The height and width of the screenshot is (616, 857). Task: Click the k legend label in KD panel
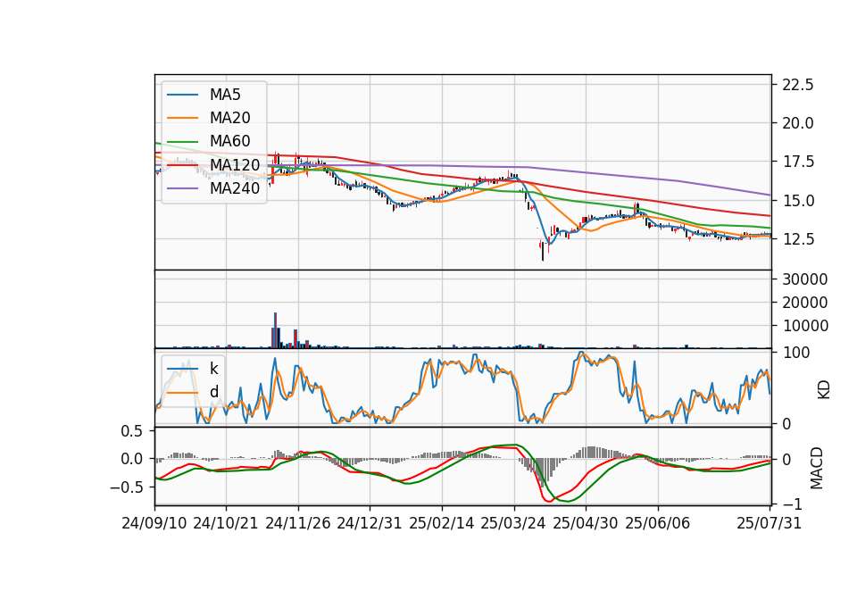213,368
